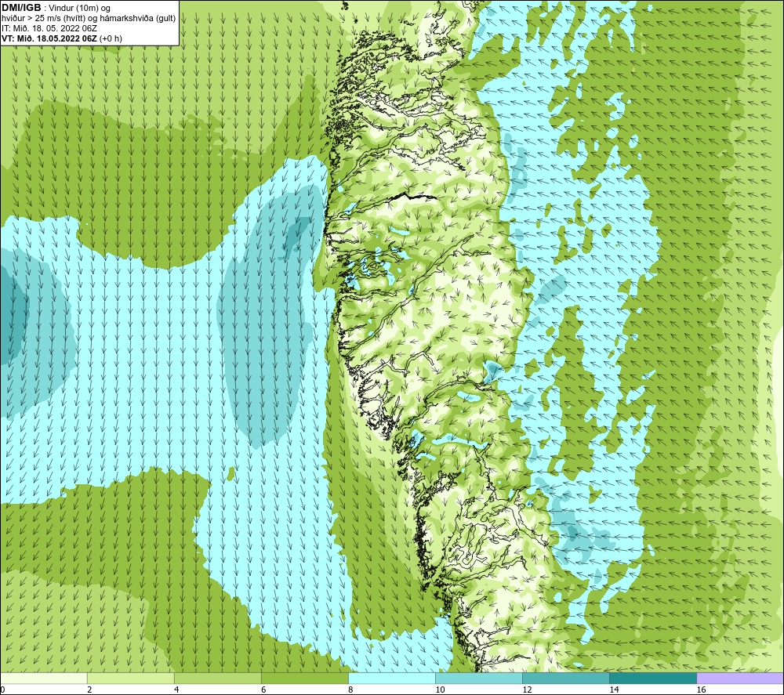Click the 'VT: Mið. 18.05.2022 06Z' line
The width and height of the screenshot is (784, 695).
tap(49, 38)
